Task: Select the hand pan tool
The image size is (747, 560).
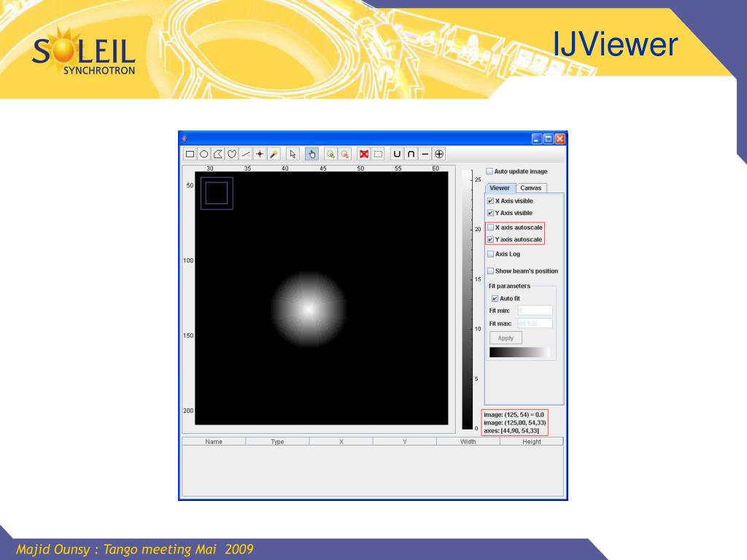Action: 311,154
